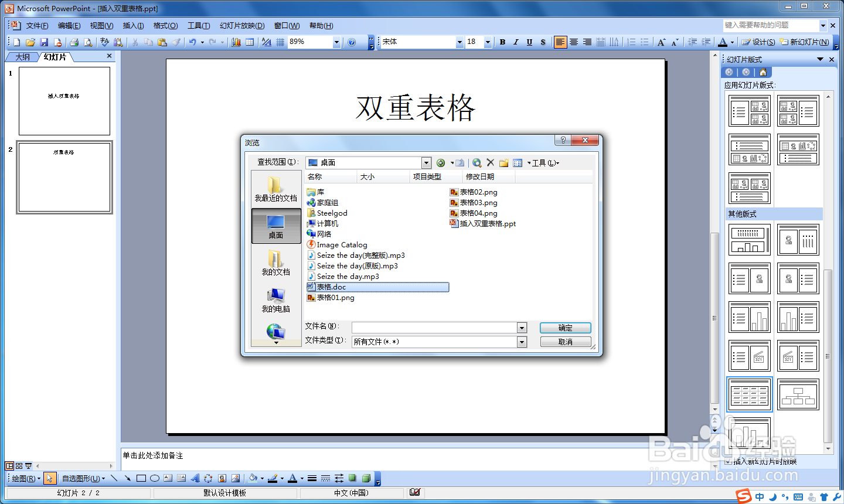The width and height of the screenshot is (844, 504).
Task: Click the Font Color A button on formatting toolbar
Action: click(723, 42)
